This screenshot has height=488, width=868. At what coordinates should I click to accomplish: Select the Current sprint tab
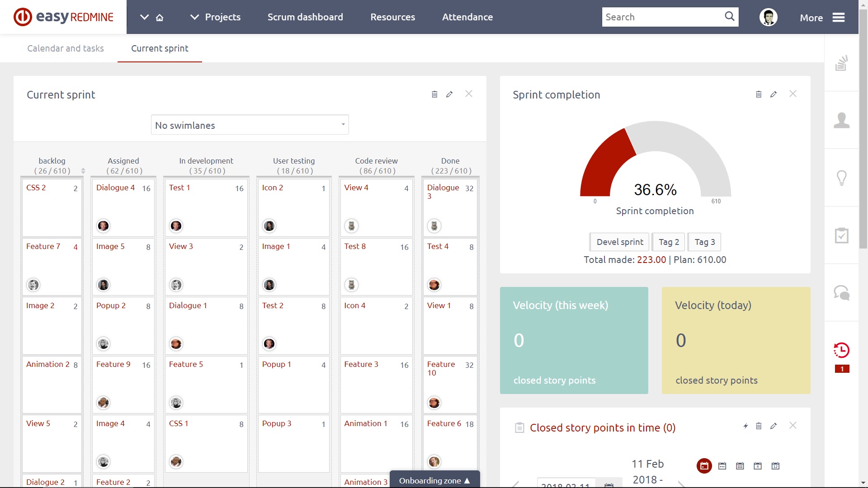pos(160,48)
